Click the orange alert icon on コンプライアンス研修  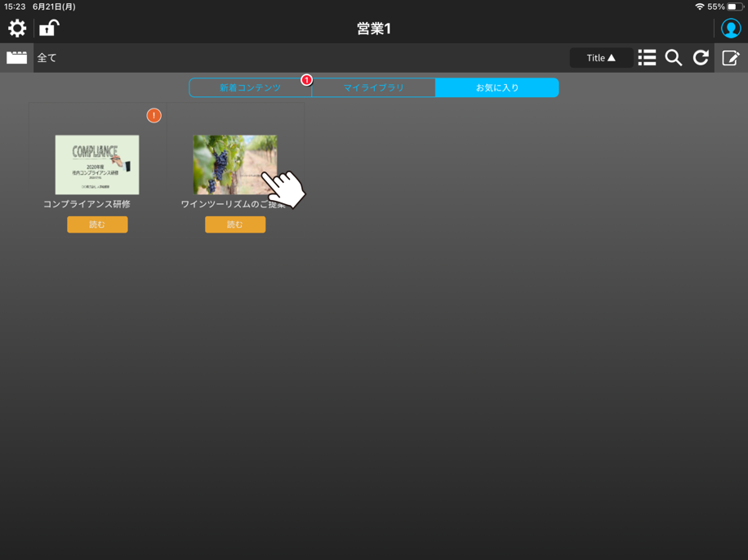(x=154, y=116)
